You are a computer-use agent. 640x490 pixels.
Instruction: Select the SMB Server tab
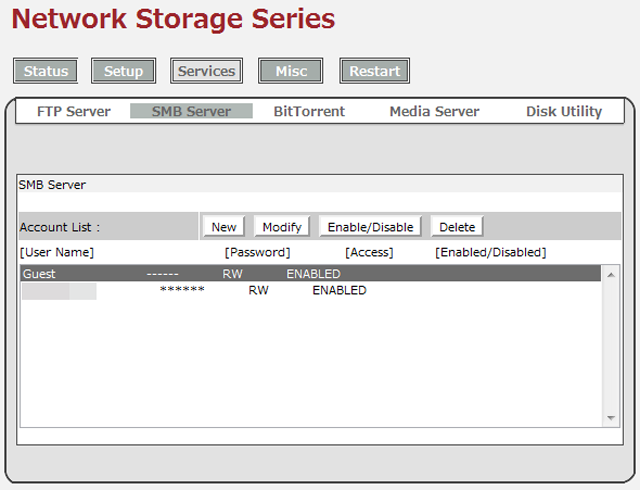[x=191, y=112]
